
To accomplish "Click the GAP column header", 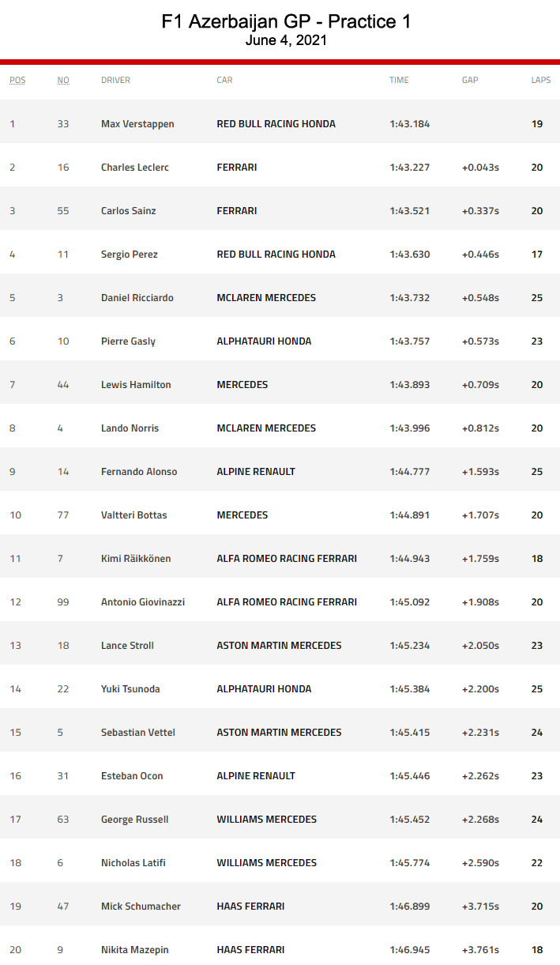I will (470, 80).
